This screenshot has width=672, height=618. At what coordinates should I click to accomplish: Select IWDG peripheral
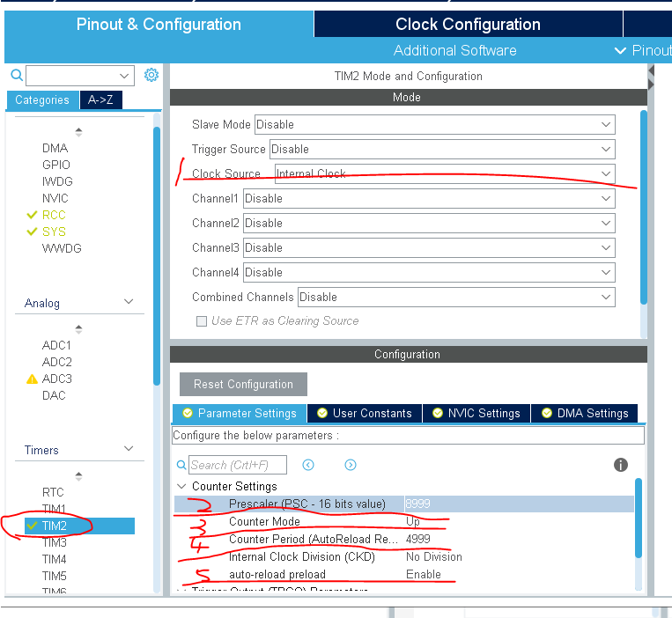click(57, 181)
